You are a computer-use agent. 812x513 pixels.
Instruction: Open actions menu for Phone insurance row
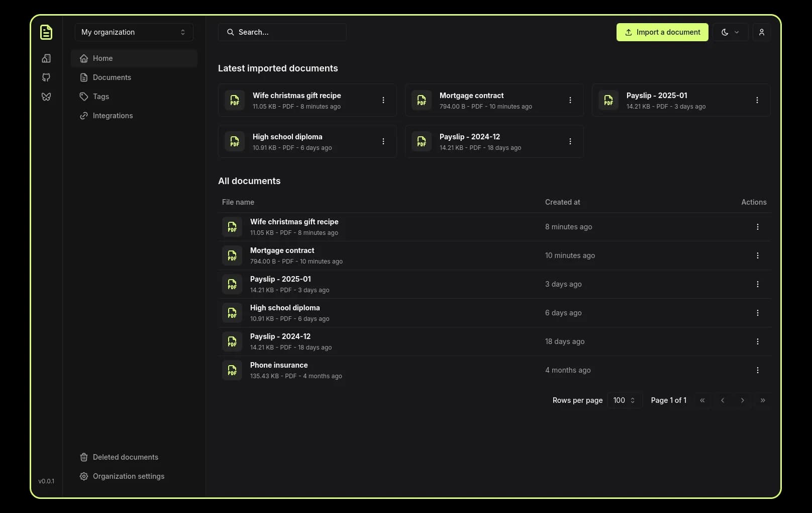click(757, 370)
